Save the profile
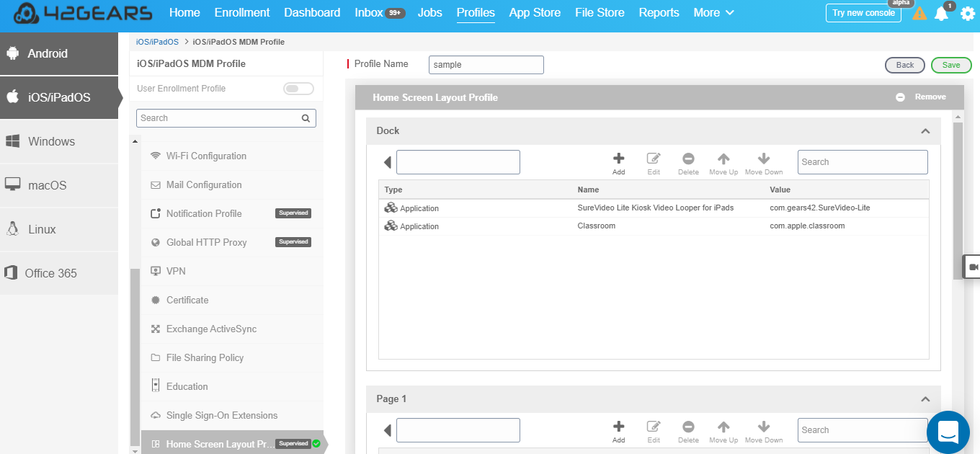 [x=951, y=65]
